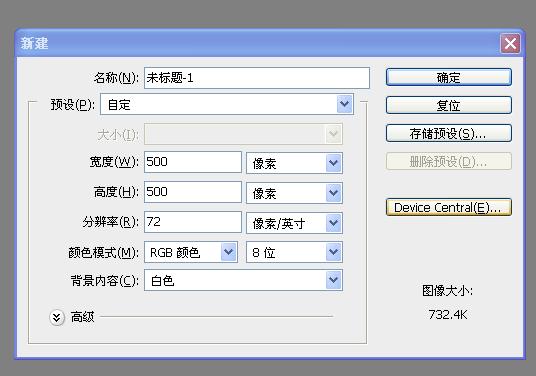
Task: Click the 分辨率 value field
Action: point(193,222)
